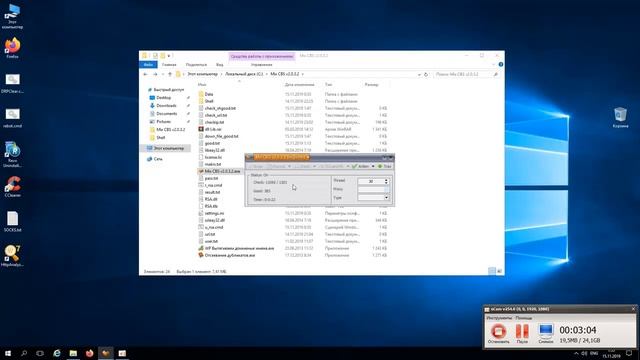Switch to details view icon in Explorer status bar
The height and width of the screenshot is (360, 640).
(492, 271)
